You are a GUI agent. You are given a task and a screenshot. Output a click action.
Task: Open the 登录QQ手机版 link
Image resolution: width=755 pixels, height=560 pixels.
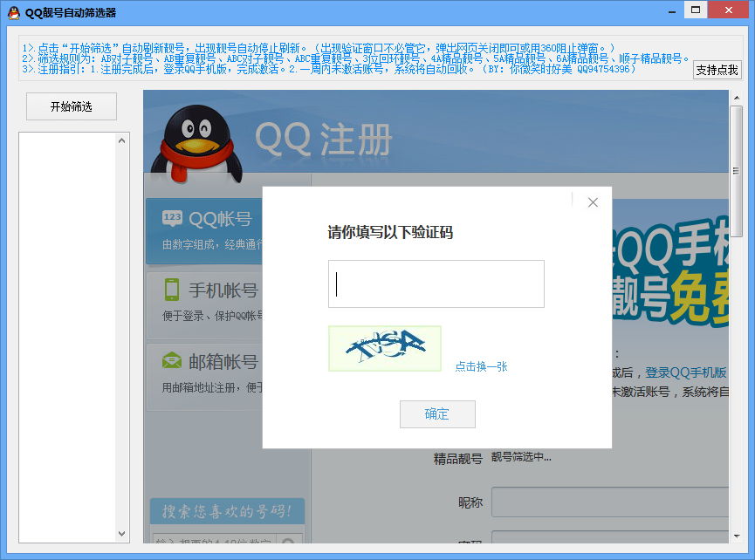(686, 372)
